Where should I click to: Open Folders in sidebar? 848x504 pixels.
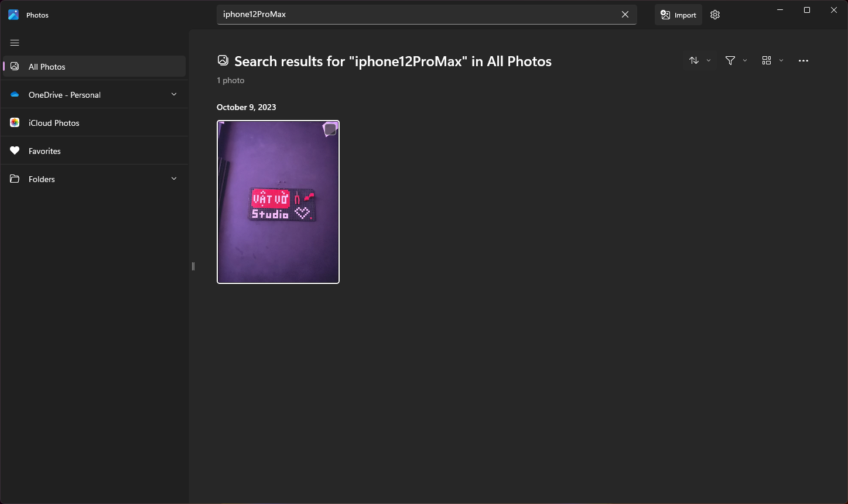coord(94,179)
